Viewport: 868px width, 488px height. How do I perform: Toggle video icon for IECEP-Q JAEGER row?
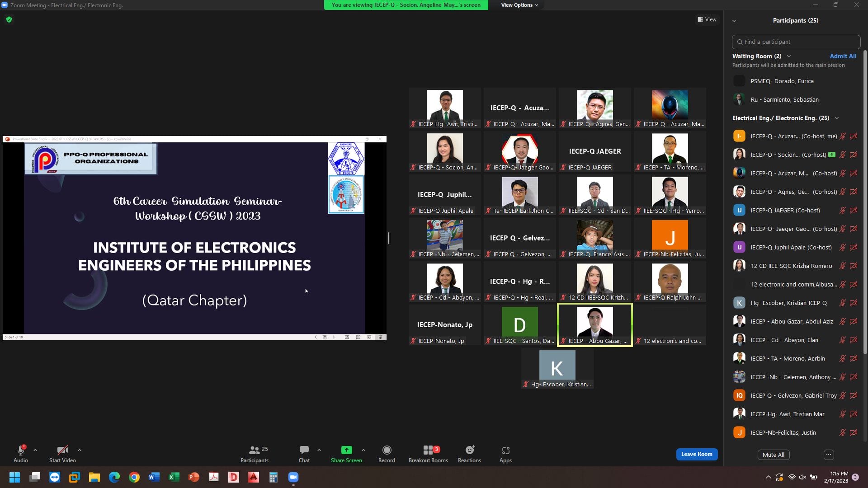pos(854,210)
